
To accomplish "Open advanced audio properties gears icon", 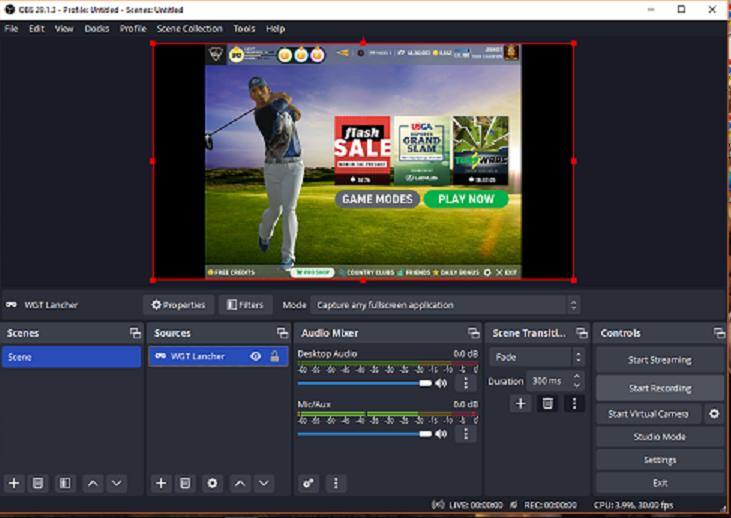I will click(308, 483).
